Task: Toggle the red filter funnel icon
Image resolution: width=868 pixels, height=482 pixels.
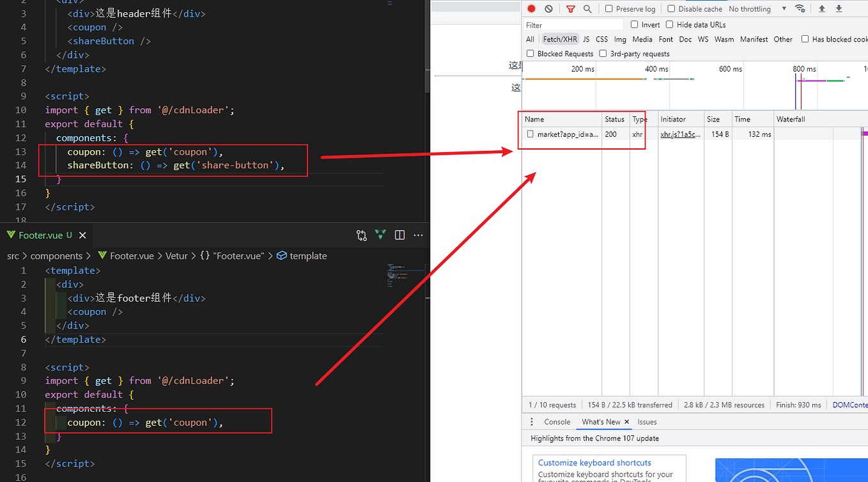Action: [571, 9]
